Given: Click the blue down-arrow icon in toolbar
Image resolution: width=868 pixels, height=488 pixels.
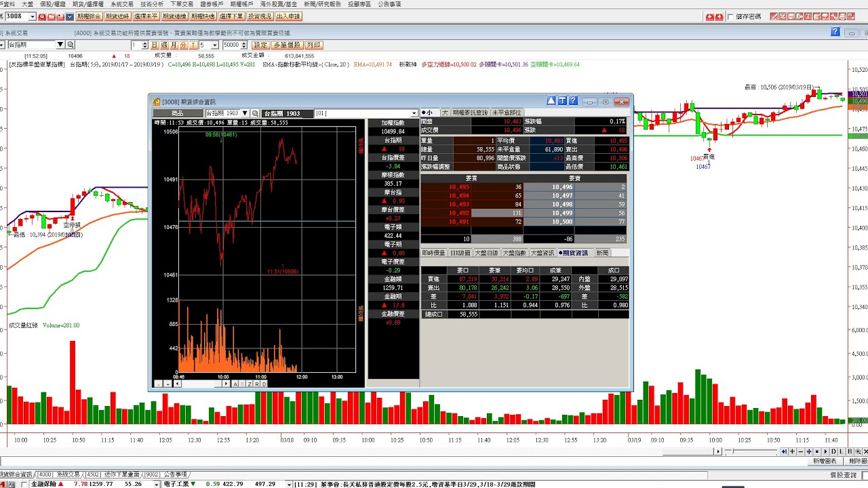Looking at the screenshot, I should point(69,16).
